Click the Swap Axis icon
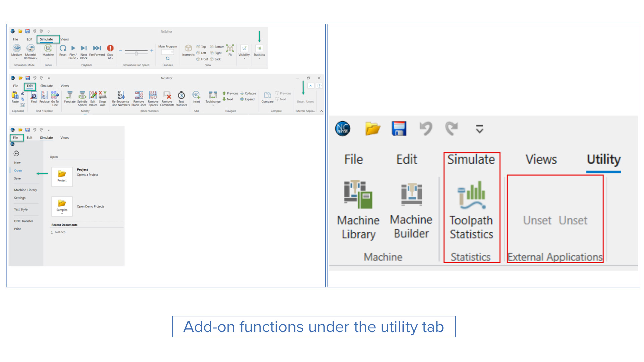644x362 pixels. [x=103, y=95]
